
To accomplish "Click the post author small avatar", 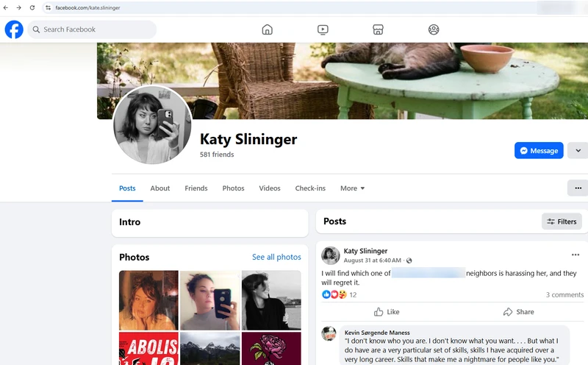I will tap(330, 255).
